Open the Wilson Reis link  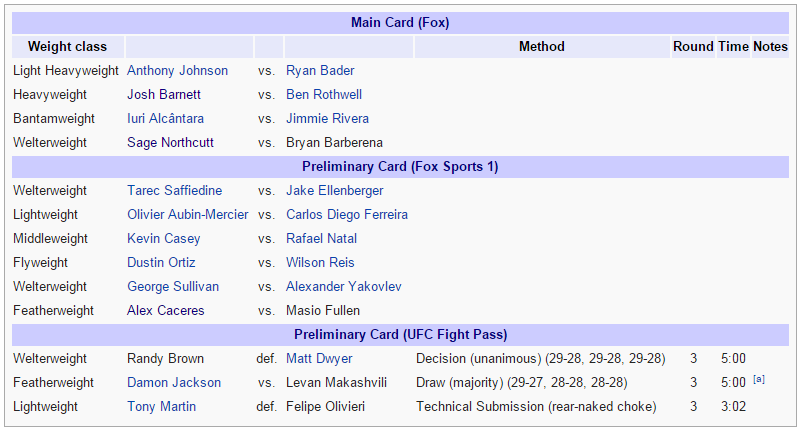[320, 263]
